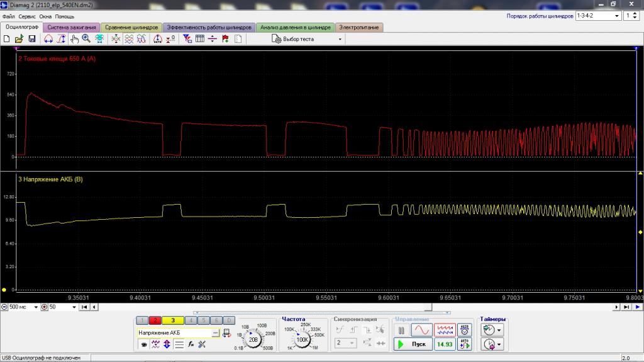Open the sync channel 2 dropdown

pyautogui.click(x=352, y=342)
